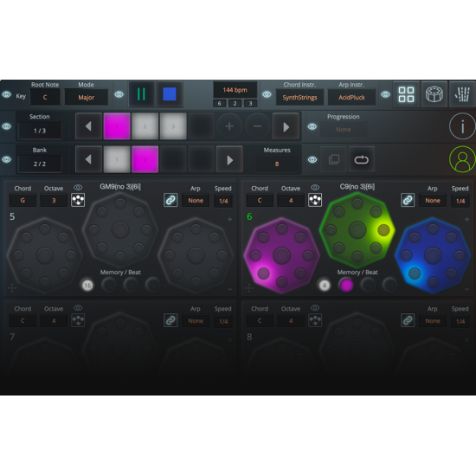
Task: Open the drum pad icon
Action: tap(434, 94)
